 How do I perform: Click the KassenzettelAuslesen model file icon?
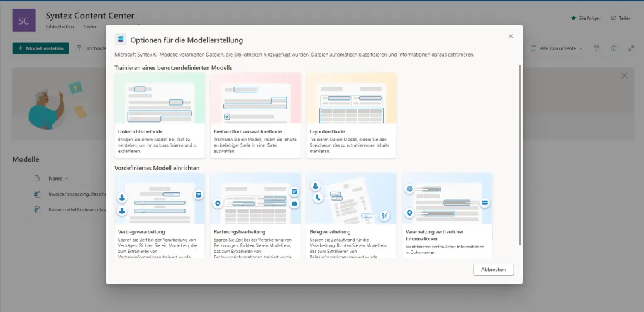click(37, 209)
